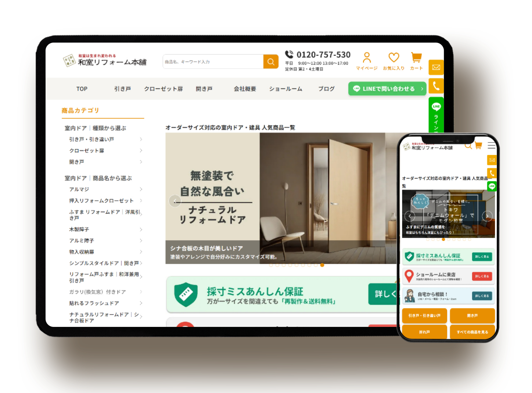The image size is (532, 393).
Task: Expand the 引き戸・引き違い戸 category chevron
Action: tap(141, 139)
